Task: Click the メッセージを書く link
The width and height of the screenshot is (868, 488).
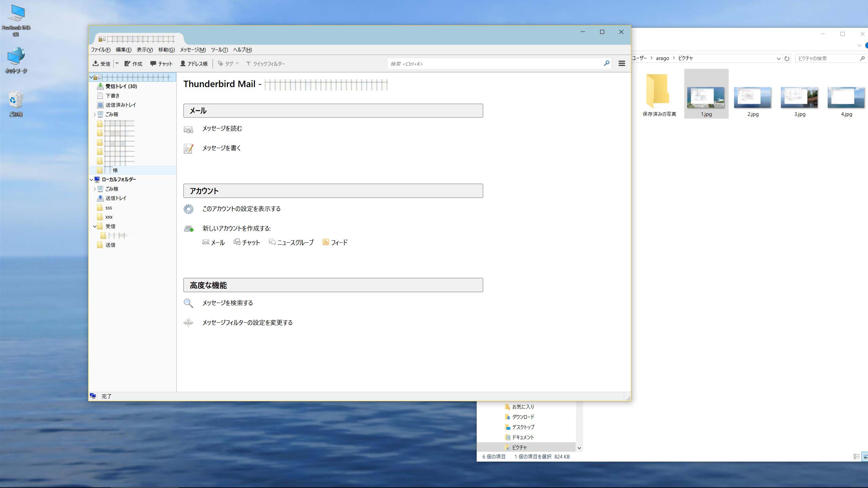Action: [x=221, y=148]
